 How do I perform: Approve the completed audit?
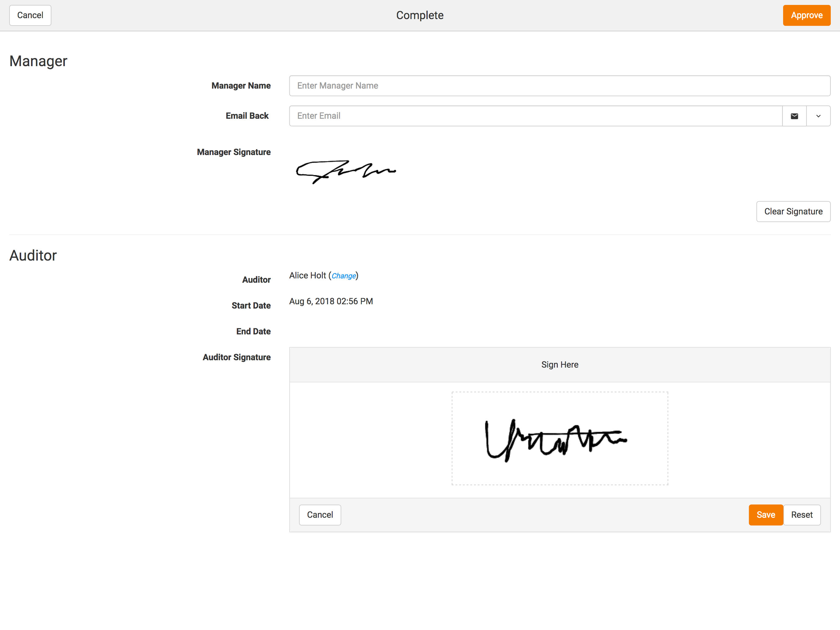pos(806,15)
